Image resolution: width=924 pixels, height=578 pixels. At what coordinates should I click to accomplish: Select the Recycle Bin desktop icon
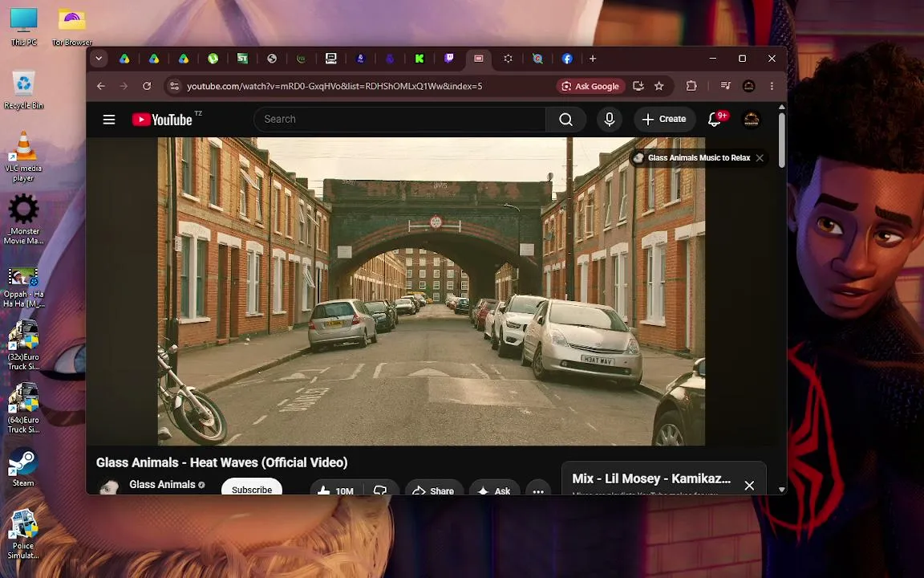pos(23,90)
